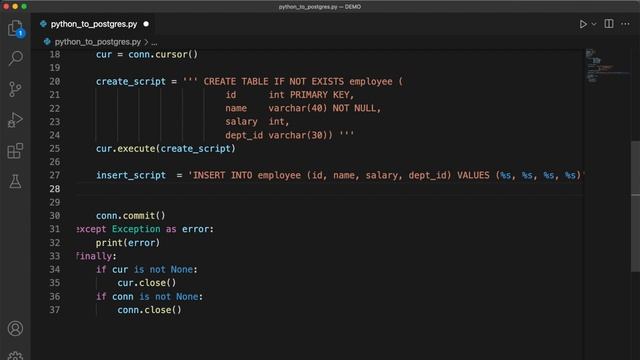Click python_to_postgres.py in the breadcrumb

point(98,42)
